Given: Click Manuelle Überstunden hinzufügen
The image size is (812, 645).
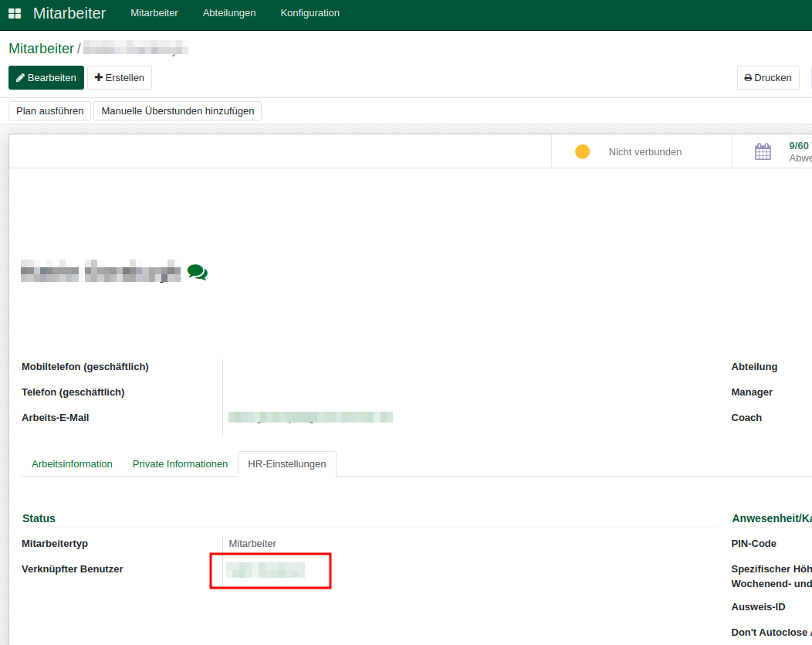Looking at the screenshot, I should 178,111.
